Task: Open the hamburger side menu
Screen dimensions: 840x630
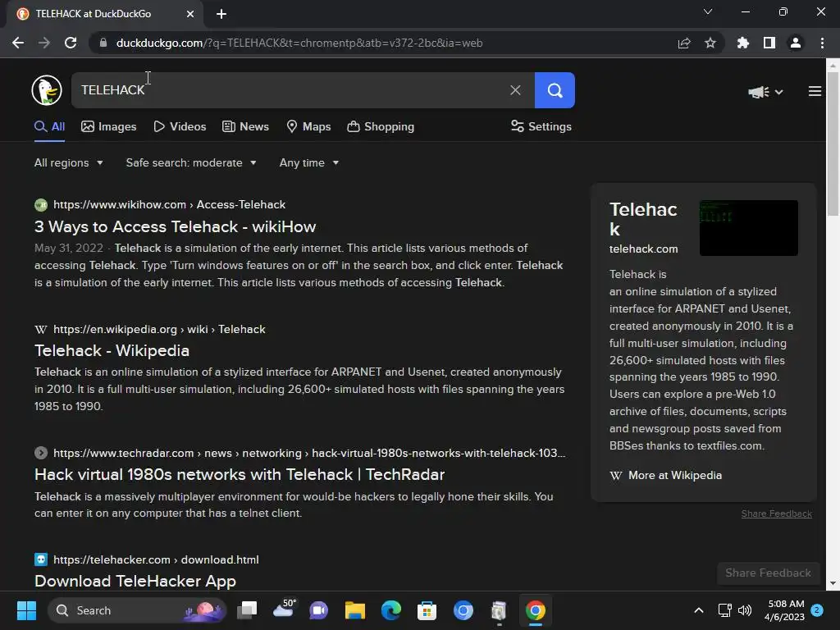Action: (x=815, y=92)
